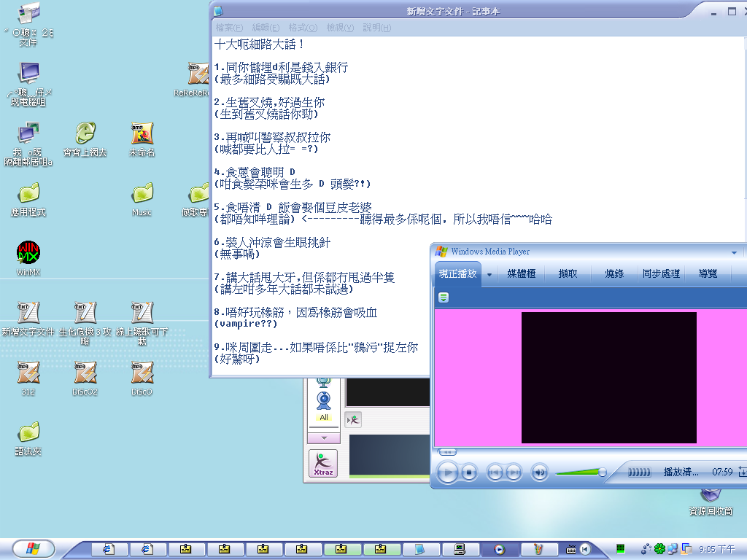Image resolution: width=747 pixels, height=560 pixels.
Task: Open the 應用程式 folder on desktop
Action: coord(28,199)
